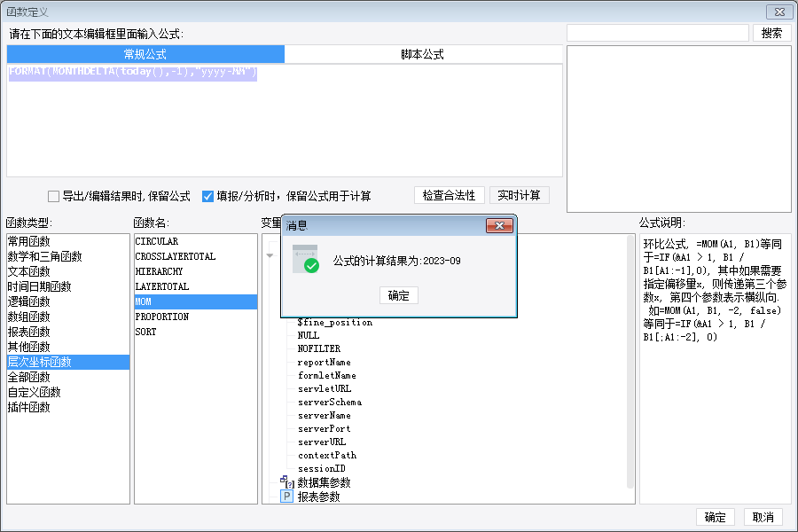Select contextPath variable

[327, 455]
